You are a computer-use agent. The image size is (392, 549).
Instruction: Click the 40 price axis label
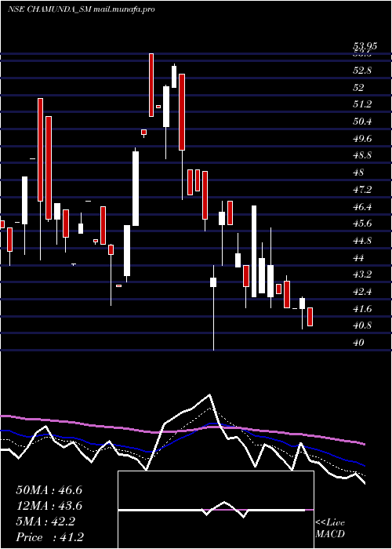pyautogui.click(x=358, y=343)
